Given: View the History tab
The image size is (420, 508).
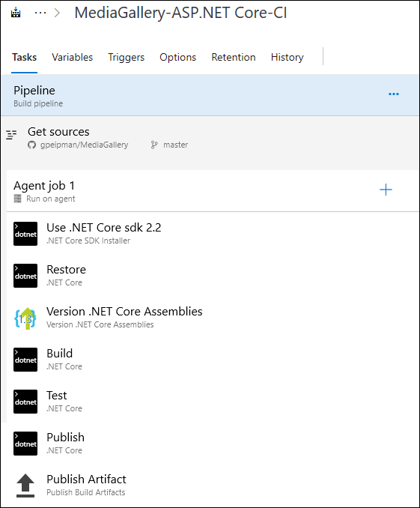Looking at the screenshot, I should (x=287, y=58).
